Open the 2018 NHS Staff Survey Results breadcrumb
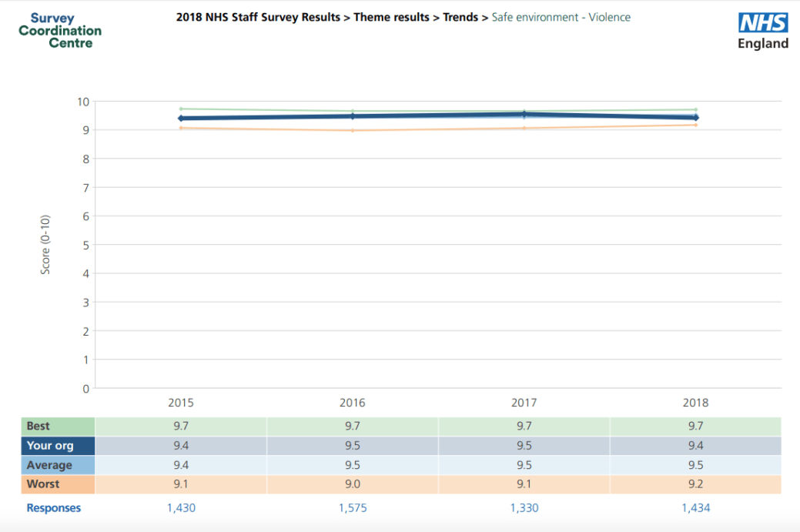Screen dimensions: 800x532 [x=258, y=17]
